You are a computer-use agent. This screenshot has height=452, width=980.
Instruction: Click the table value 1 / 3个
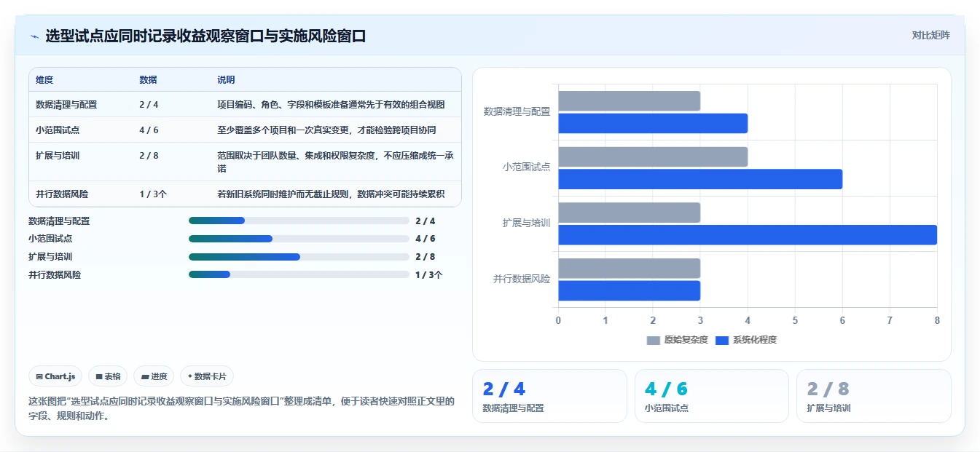pyautogui.click(x=153, y=194)
